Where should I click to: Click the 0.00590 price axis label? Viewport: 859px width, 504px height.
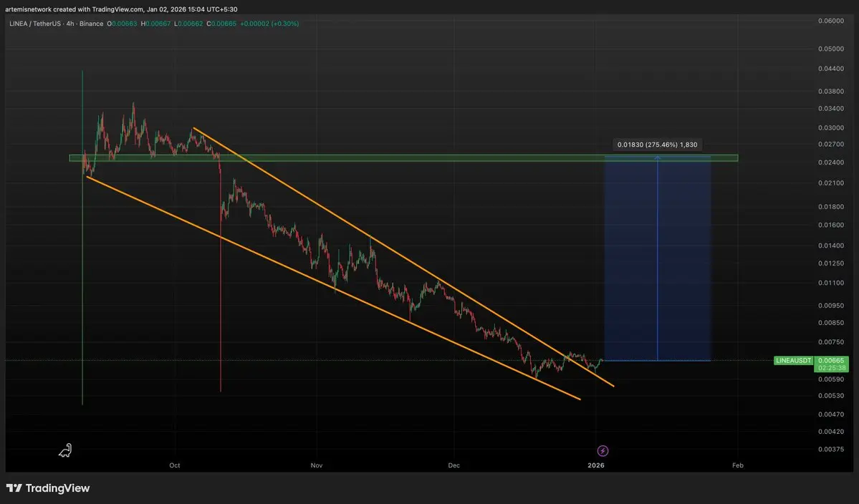[x=831, y=379]
